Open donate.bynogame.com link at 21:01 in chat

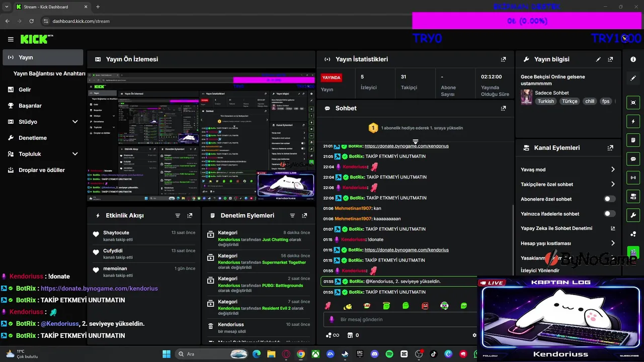tap(407, 146)
